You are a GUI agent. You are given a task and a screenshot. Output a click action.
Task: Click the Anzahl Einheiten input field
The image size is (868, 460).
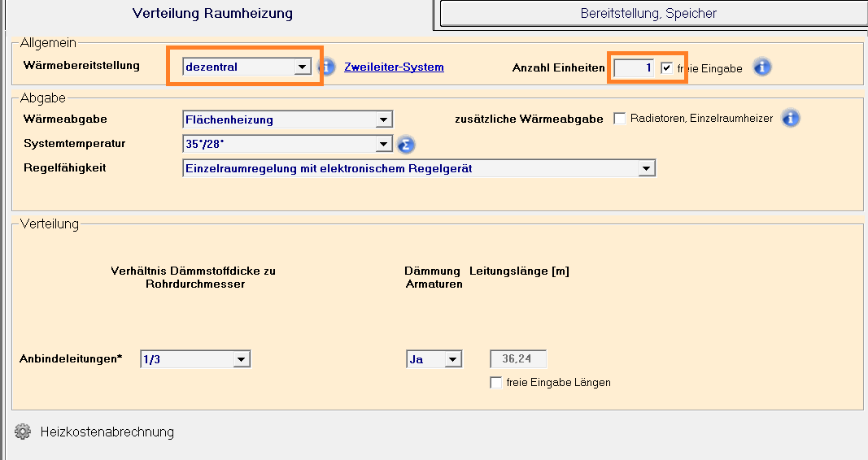pos(634,68)
